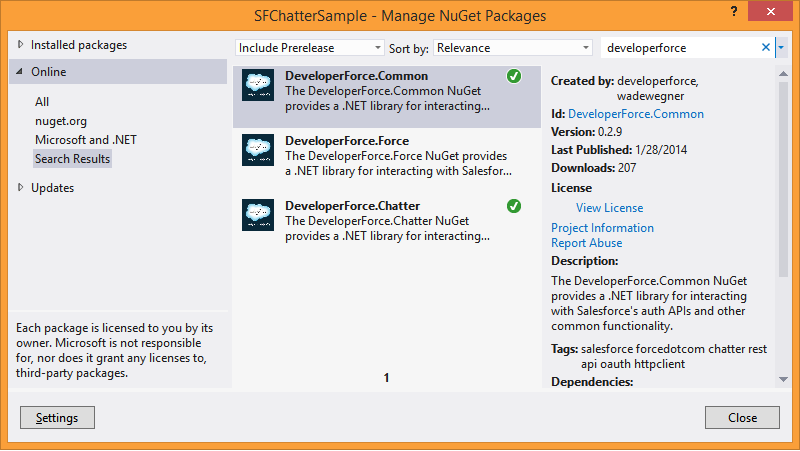Expand the Installed packages section
This screenshot has width=800, height=451.
tap(20, 44)
